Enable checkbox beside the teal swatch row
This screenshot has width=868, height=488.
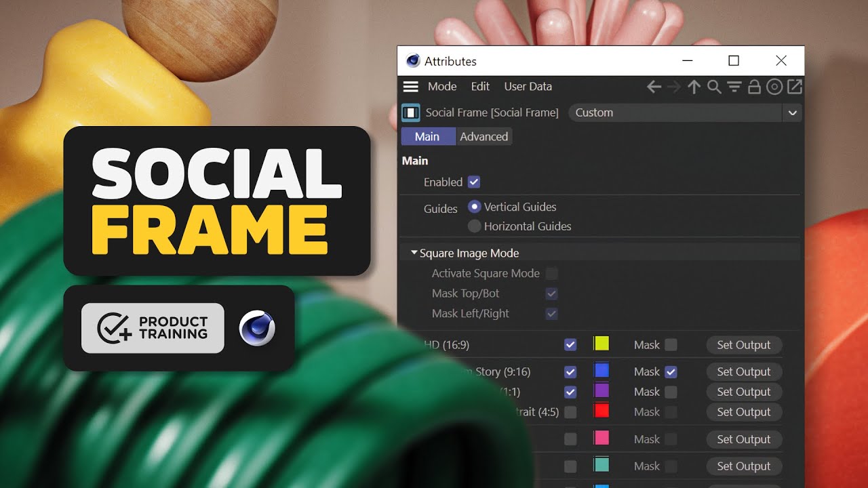(x=570, y=466)
